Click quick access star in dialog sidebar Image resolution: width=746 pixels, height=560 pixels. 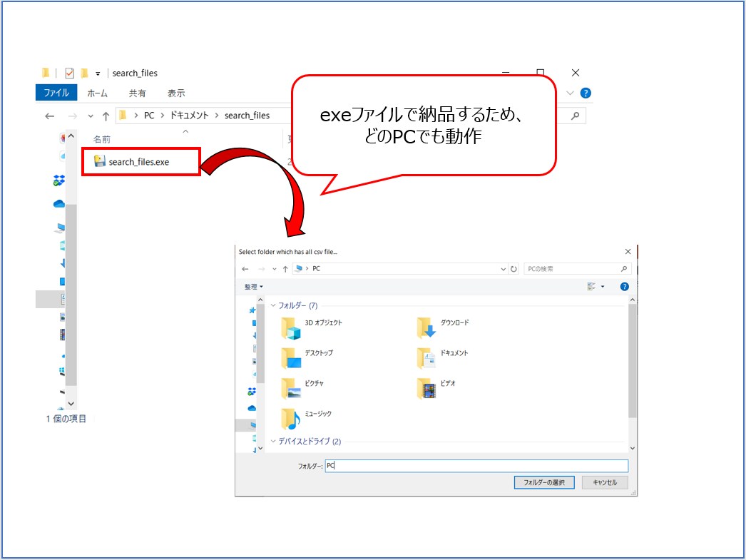coord(252,310)
